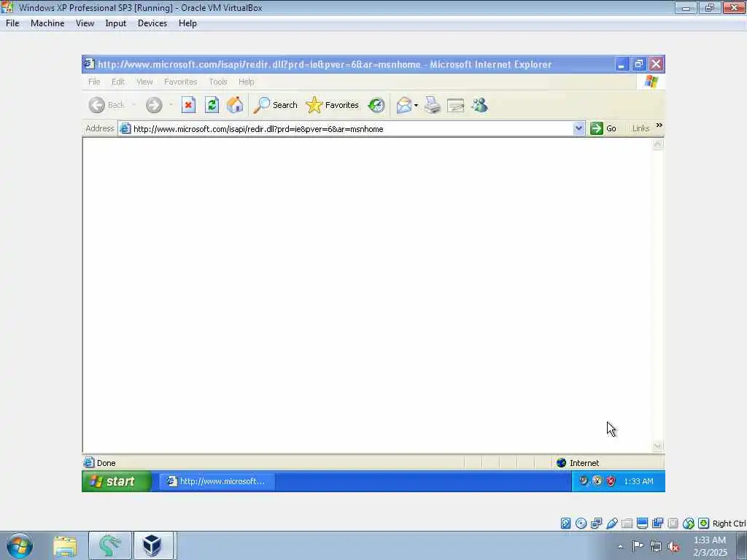Click the Forward arrow in Internet Explorer

(x=154, y=105)
